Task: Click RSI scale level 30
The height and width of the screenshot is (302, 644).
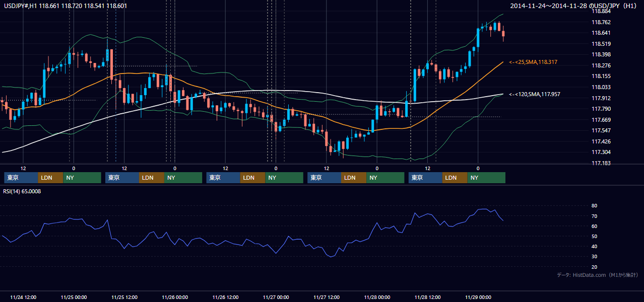Action: coord(594,257)
